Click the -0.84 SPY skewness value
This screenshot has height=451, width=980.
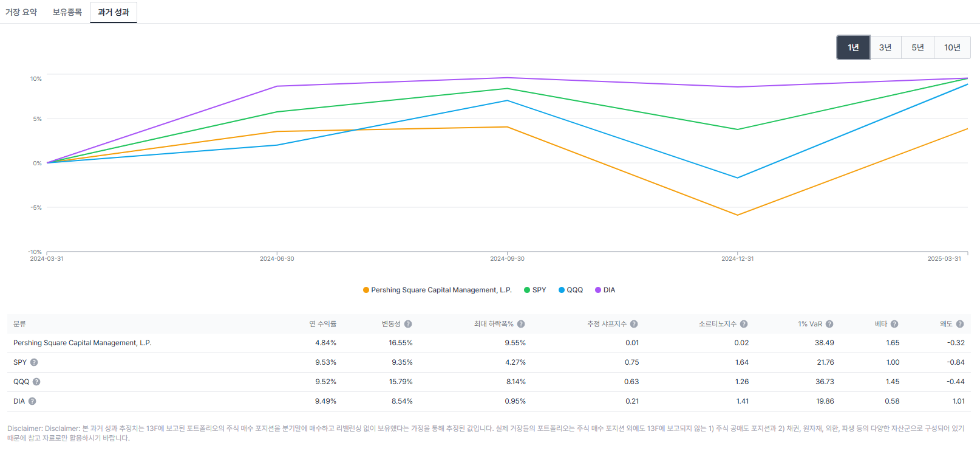pyautogui.click(x=956, y=362)
